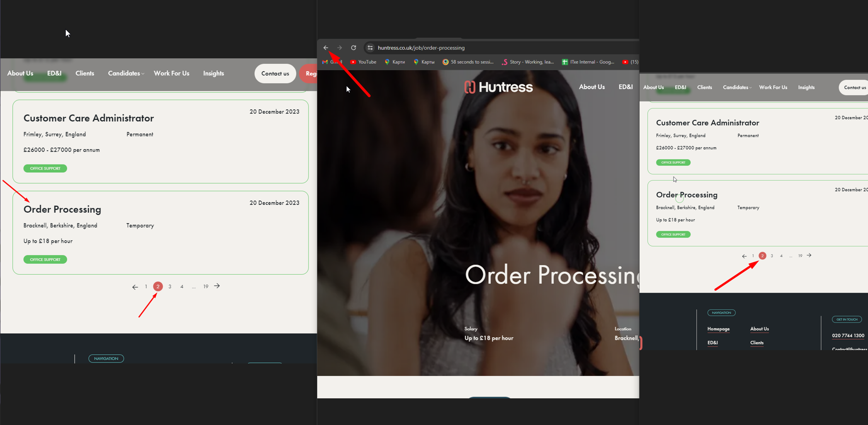Viewport: 868px width, 425px height.
Task: Open Insights in left window nav
Action: [213, 74]
